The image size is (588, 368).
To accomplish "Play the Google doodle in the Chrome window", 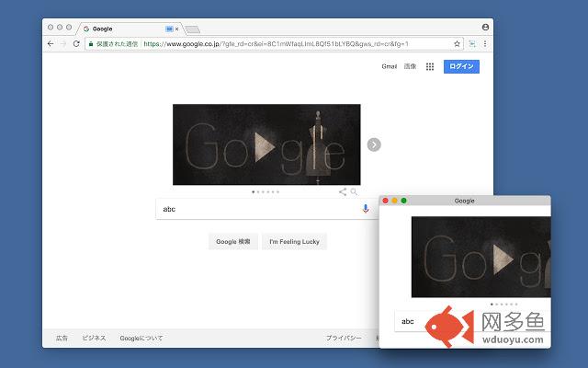I will click(x=265, y=147).
